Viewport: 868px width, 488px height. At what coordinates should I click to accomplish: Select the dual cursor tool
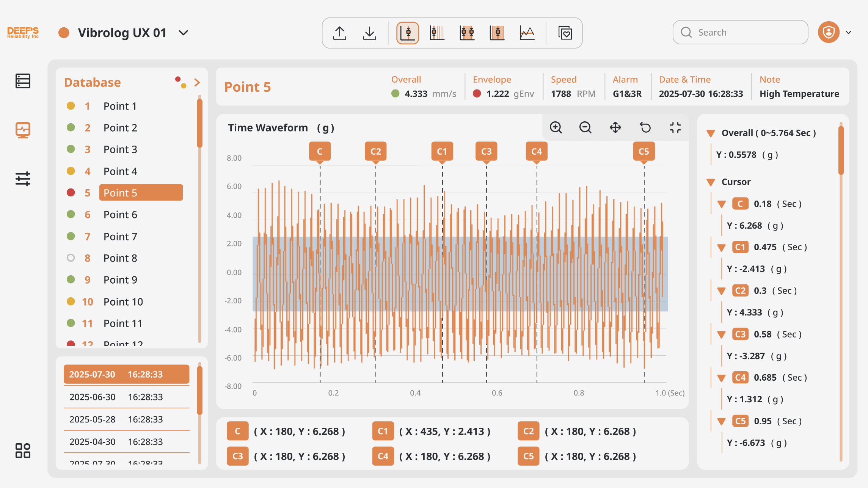[467, 33]
